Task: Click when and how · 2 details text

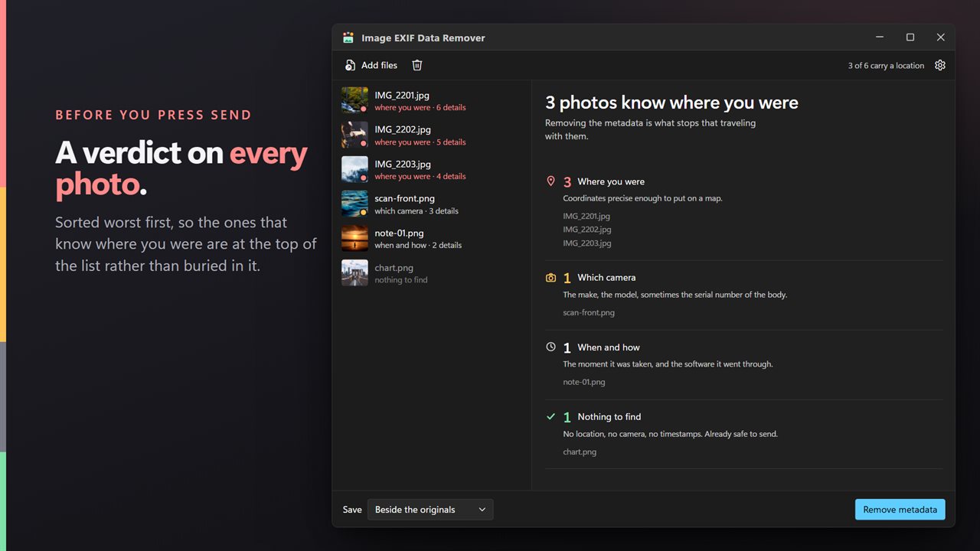Action: coord(418,246)
